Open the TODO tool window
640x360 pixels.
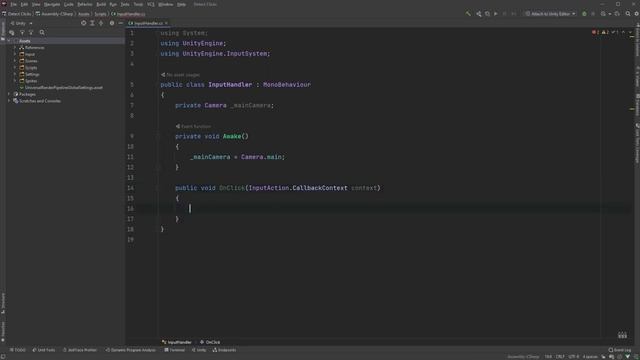pos(18,350)
